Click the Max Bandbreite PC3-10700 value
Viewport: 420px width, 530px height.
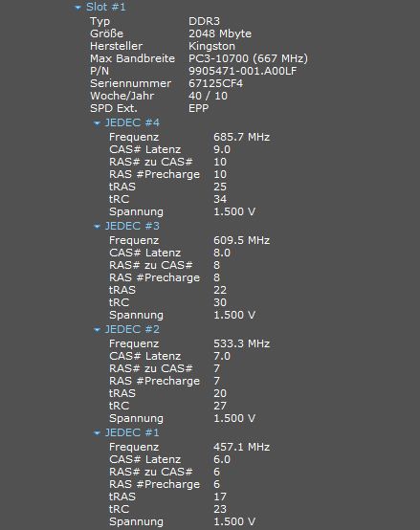(x=249, y=58)
